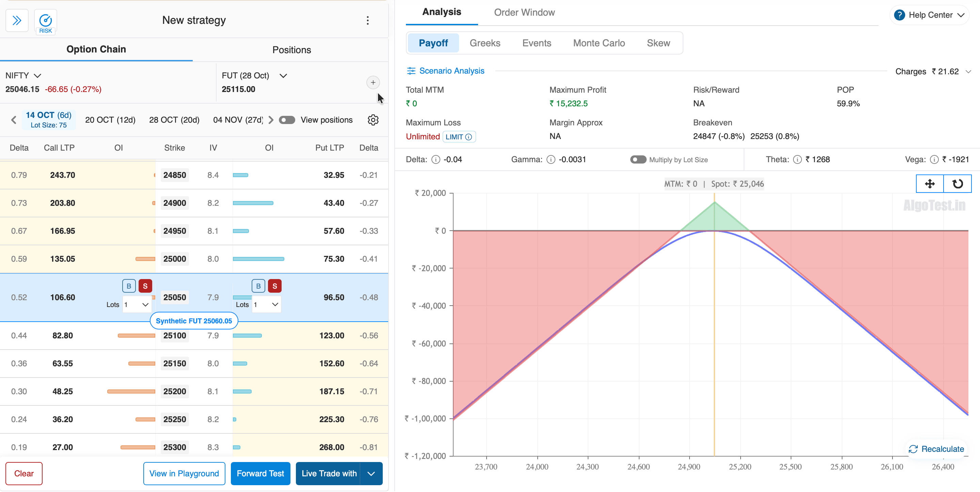980x492 pixels.
Task: Click the pan/move chart icon
Action: pos(929,184)
